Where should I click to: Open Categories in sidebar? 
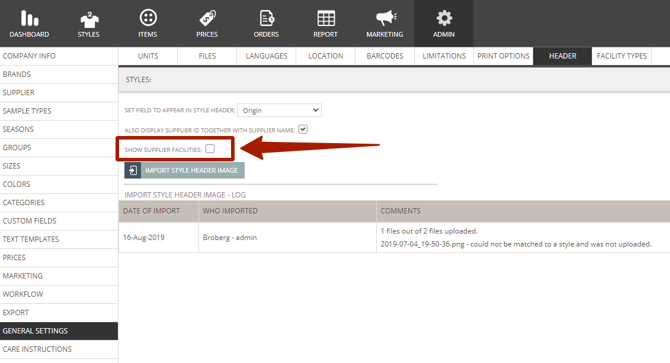tap(59, 202)
